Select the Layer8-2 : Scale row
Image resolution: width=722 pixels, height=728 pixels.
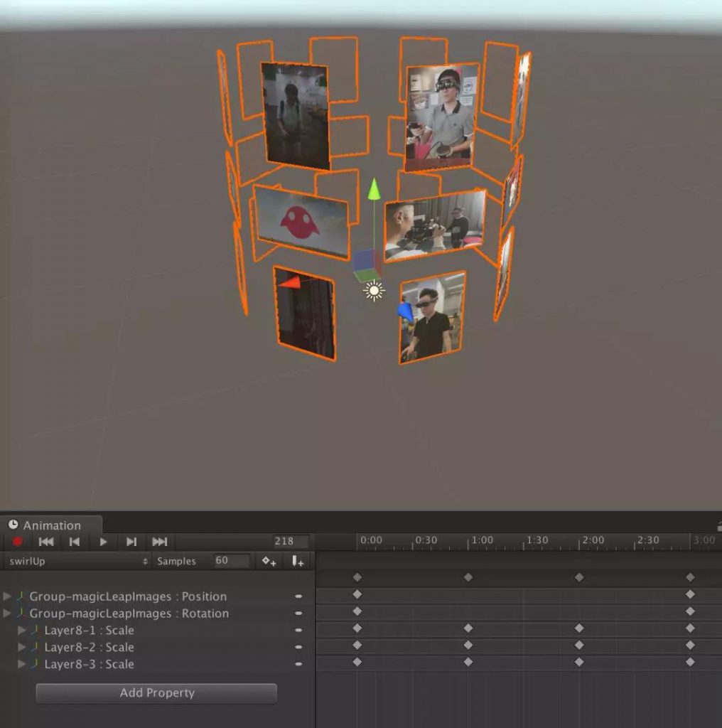point(157,647)
